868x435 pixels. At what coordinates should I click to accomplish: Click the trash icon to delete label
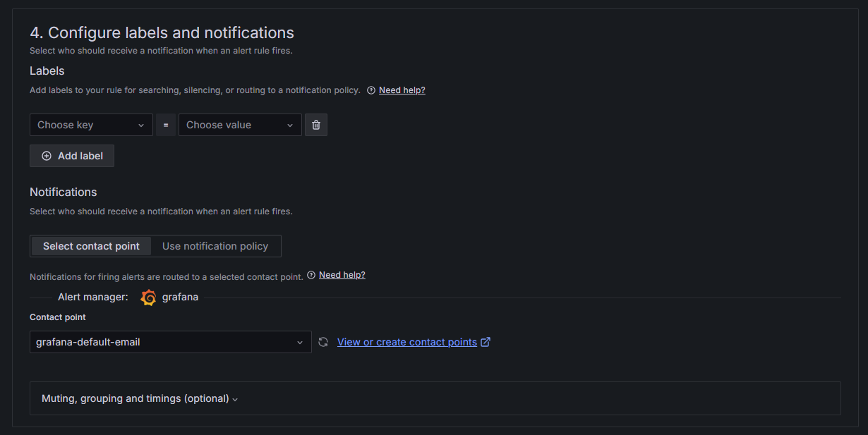pyautogui.click(x=316, y=125)
